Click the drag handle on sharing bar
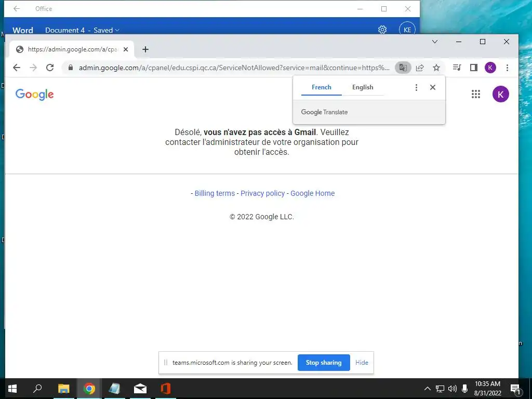 pos(166,362)
